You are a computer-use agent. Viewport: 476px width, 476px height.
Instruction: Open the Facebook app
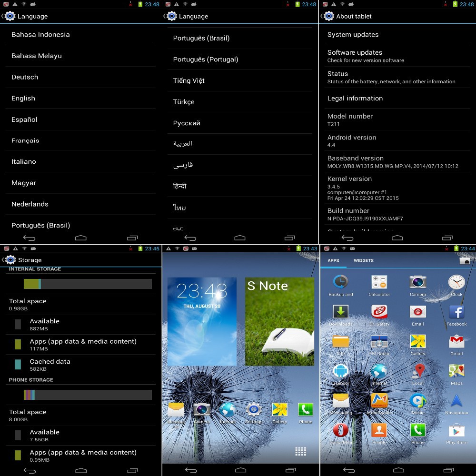456,313
